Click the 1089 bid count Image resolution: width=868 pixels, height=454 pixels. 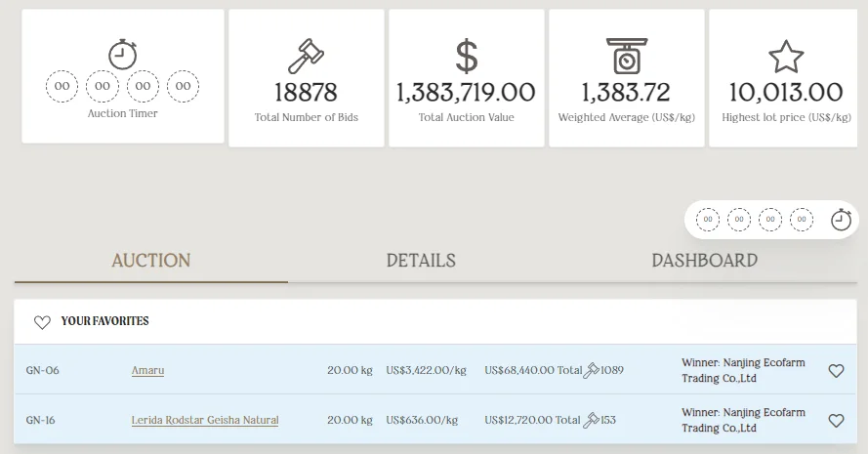[x=612, y=370]
